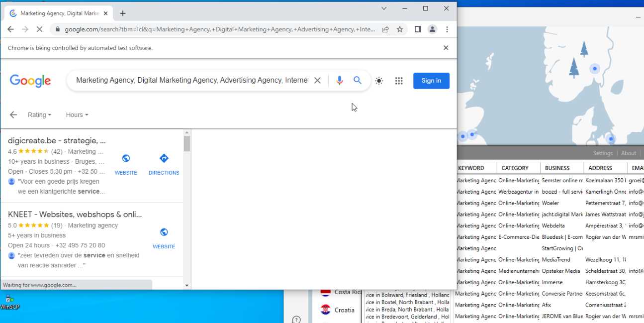This screenshot has height=323, width=644.
Task: Open Google apps grid
Action: pyautogui.click(x=399, y=81)
